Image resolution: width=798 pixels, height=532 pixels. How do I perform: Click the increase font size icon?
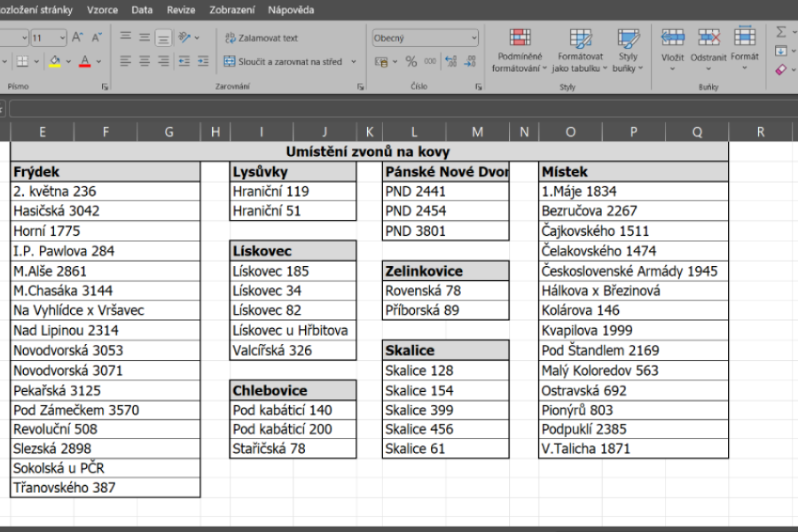click(77, 38)
